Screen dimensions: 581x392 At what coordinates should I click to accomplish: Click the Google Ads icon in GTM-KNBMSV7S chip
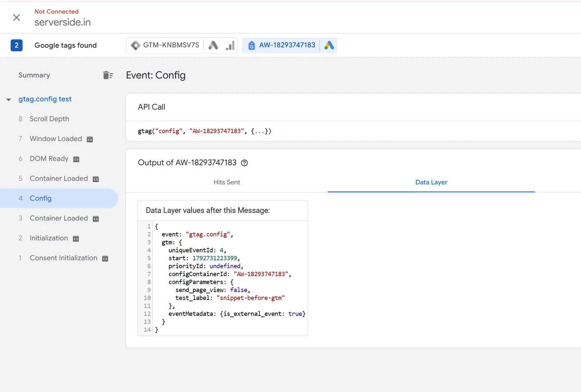(213, 45)
